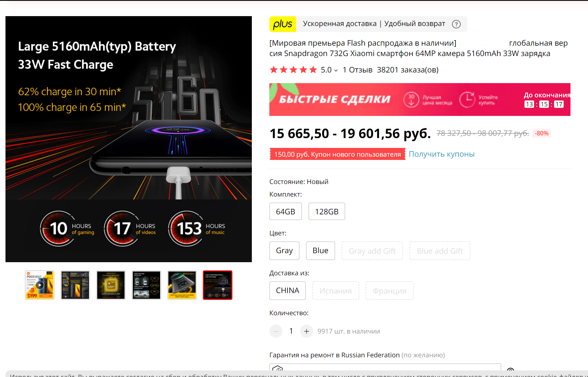Choose the Blue add Gift option
Screen dimensions: 588x377
pyautogui.click(x=440, y=251)
